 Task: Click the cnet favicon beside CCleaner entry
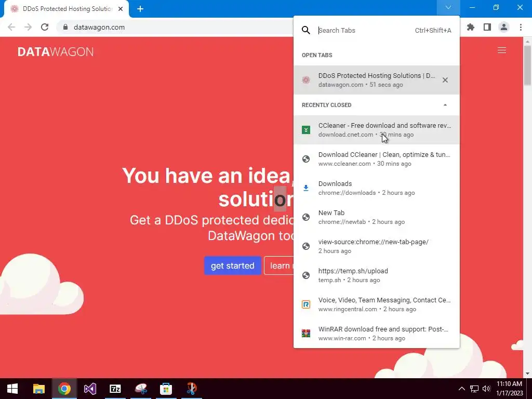point(305,130)
